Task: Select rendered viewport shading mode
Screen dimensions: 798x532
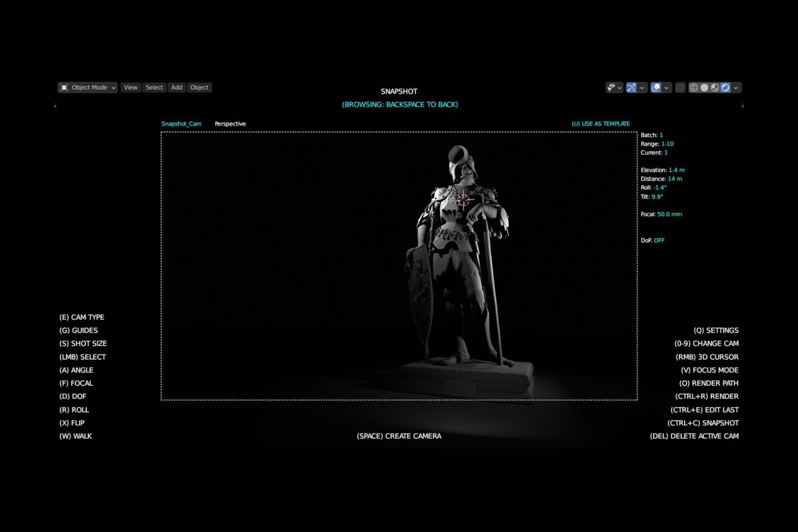Action: point(726,87)
